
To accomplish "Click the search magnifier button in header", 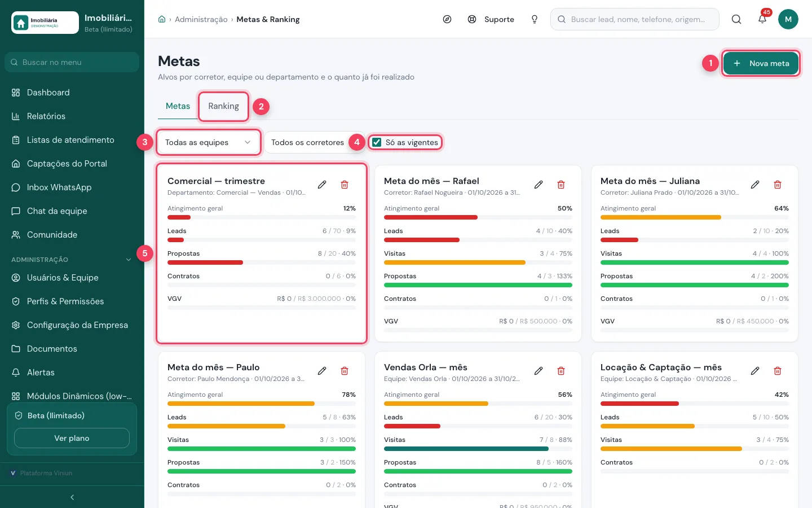I will [736, 19].
